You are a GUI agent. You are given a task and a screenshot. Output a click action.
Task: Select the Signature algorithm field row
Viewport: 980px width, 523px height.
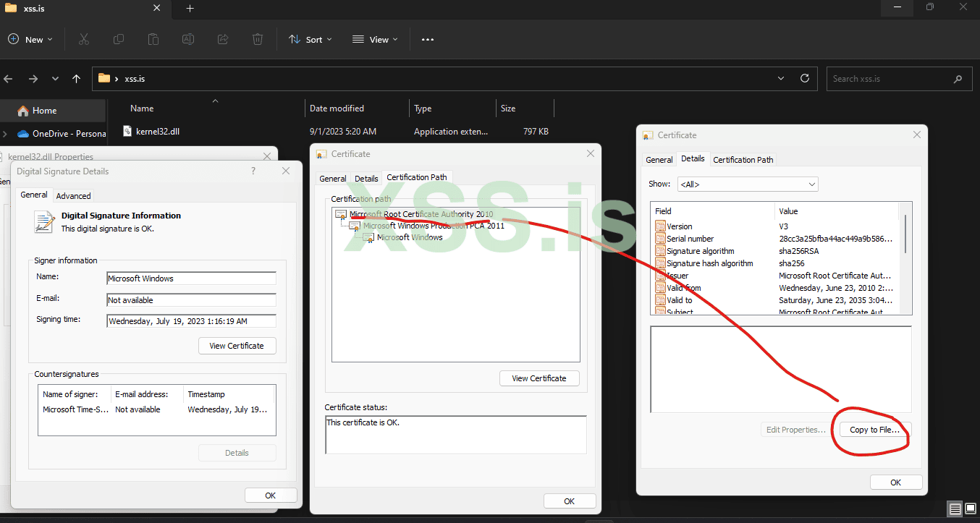774,251
